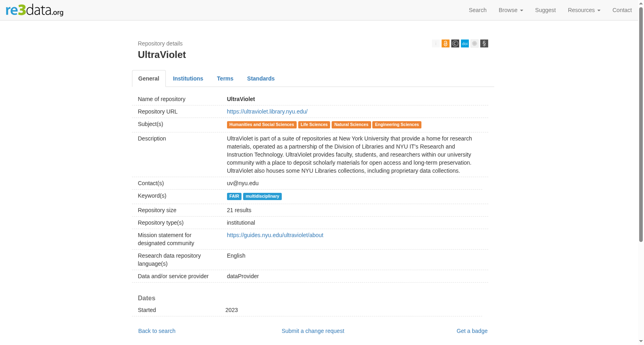
Task: Click the 'Keyword(s)' field label
Action: click(x=152, y=196)
